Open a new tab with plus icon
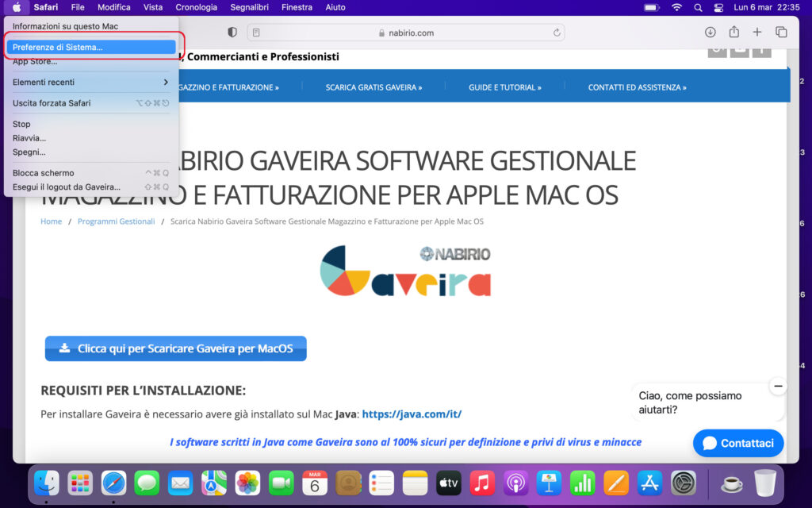 point(757,32)
